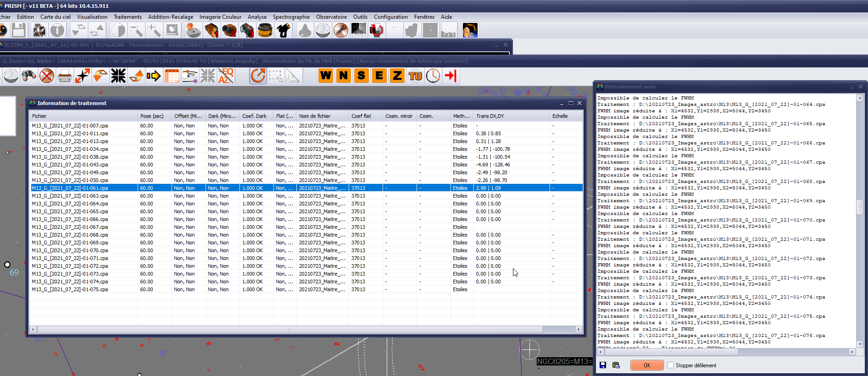This screenshot has width=868, height=376.
Task: Click the orange Z zenith button
Action: 397,76
